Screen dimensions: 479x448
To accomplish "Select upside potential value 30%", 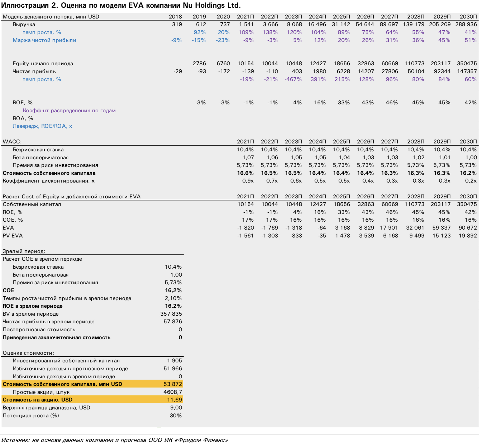I will [176, 416].
